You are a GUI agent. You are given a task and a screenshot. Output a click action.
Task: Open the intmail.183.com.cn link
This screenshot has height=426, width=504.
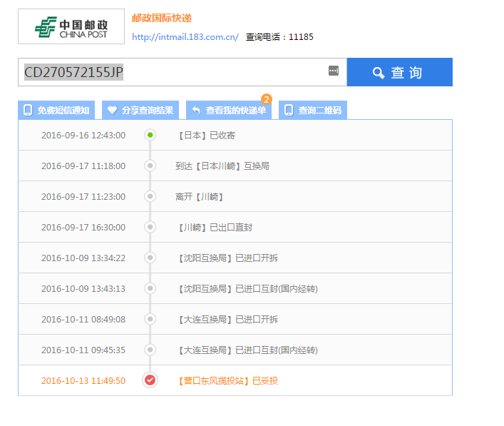(185, 37)
